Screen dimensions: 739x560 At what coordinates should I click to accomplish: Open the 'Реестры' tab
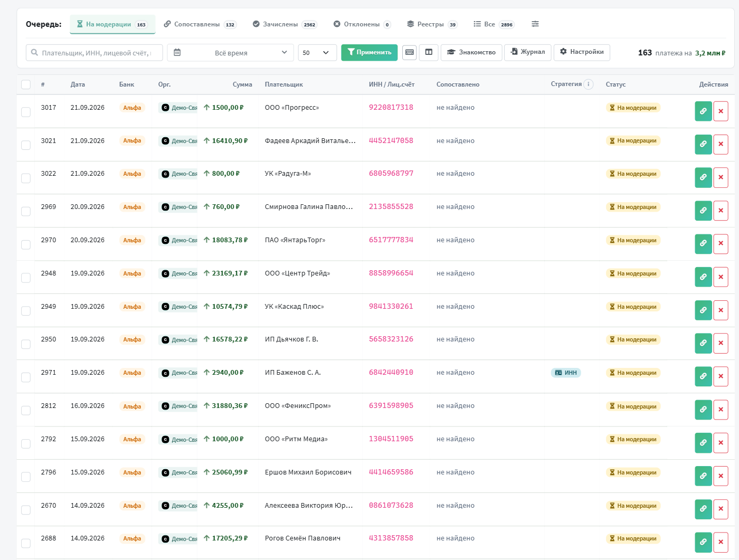point(432,24)
